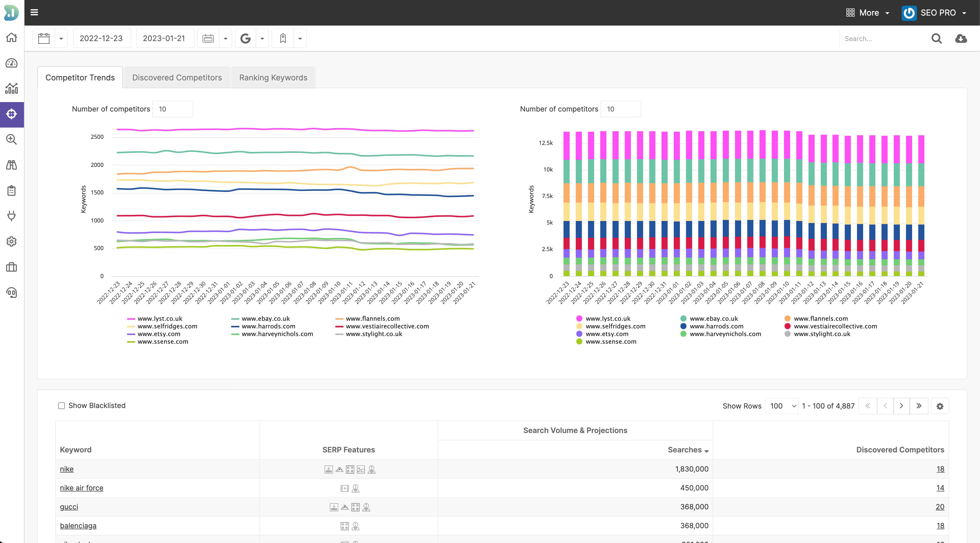Switch to the Ranking Keywords tab
Viewport: 980px width, 543px height.
(273, 78)
